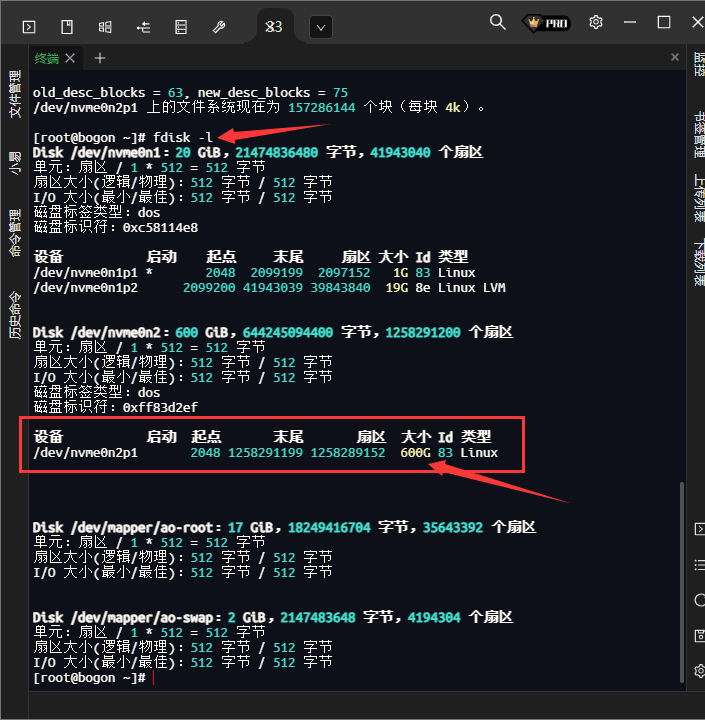Open the search magnifier in the title bar
The image size is (705, 720).
[497, 22]
